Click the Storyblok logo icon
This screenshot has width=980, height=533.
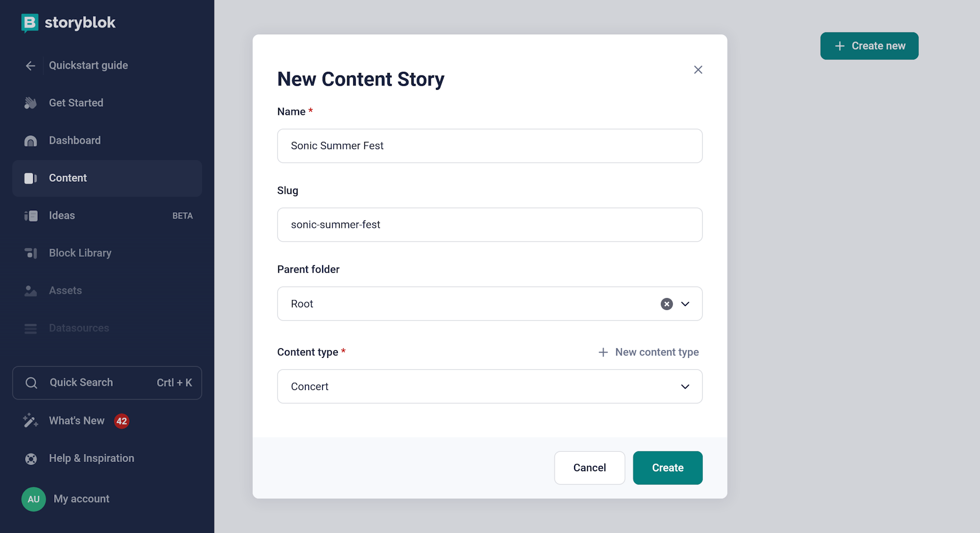[30, 22]
